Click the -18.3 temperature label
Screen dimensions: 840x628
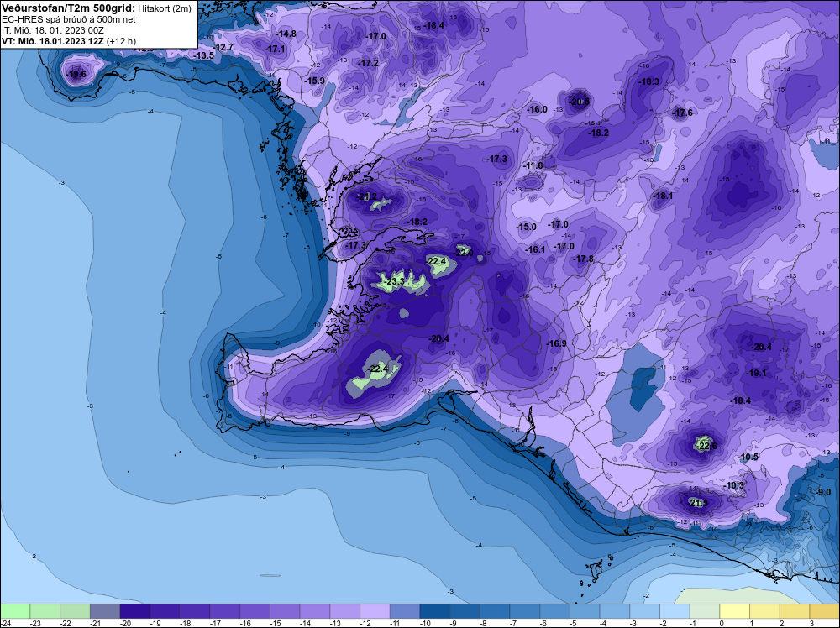649,82
